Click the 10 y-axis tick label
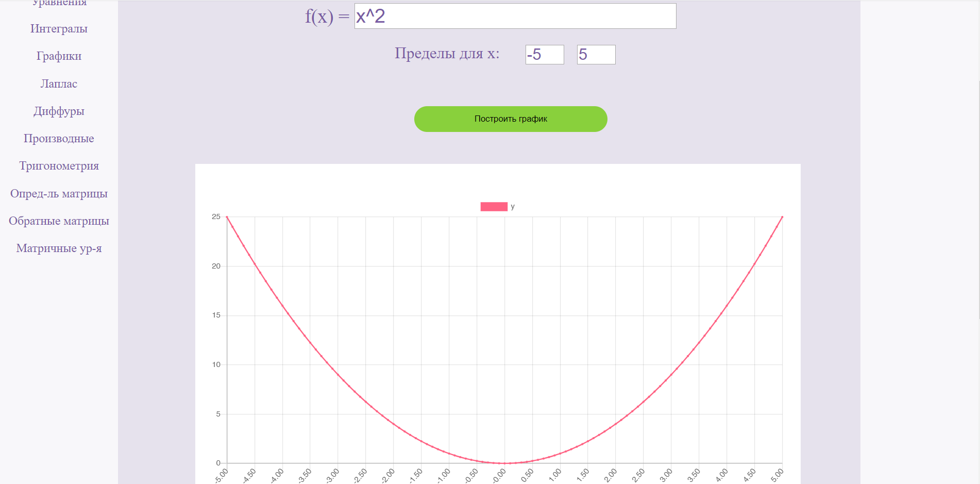 (216, 364)
